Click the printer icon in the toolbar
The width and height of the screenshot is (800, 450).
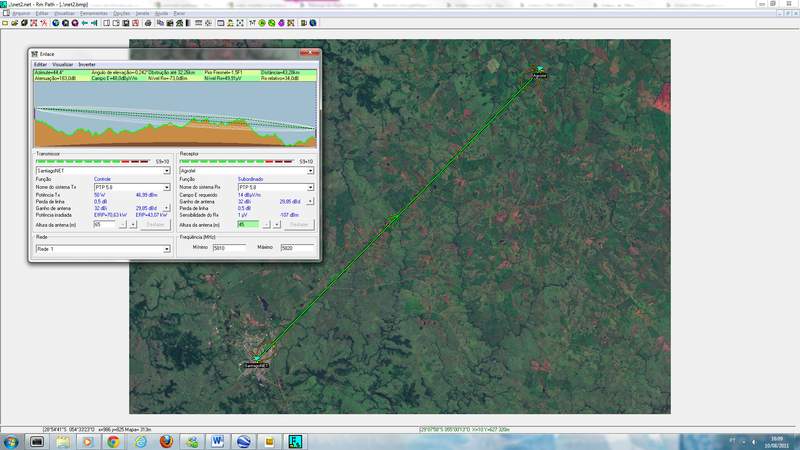tap(148, 23)
